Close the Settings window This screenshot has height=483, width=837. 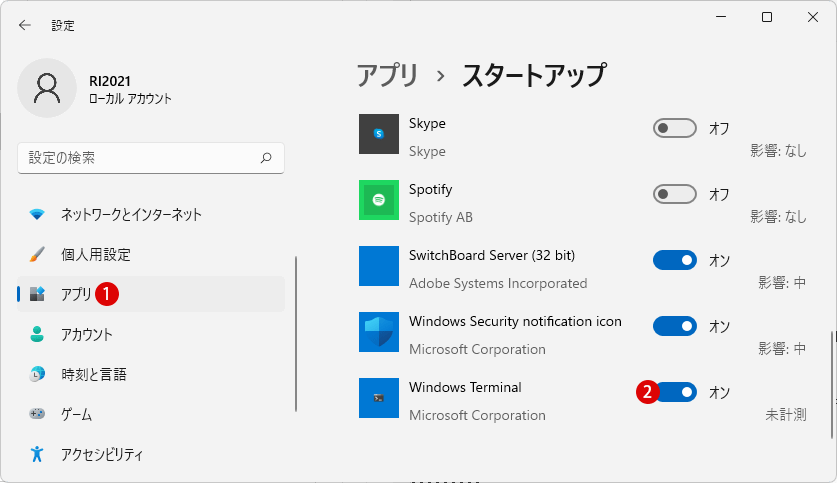coord(813,17)
